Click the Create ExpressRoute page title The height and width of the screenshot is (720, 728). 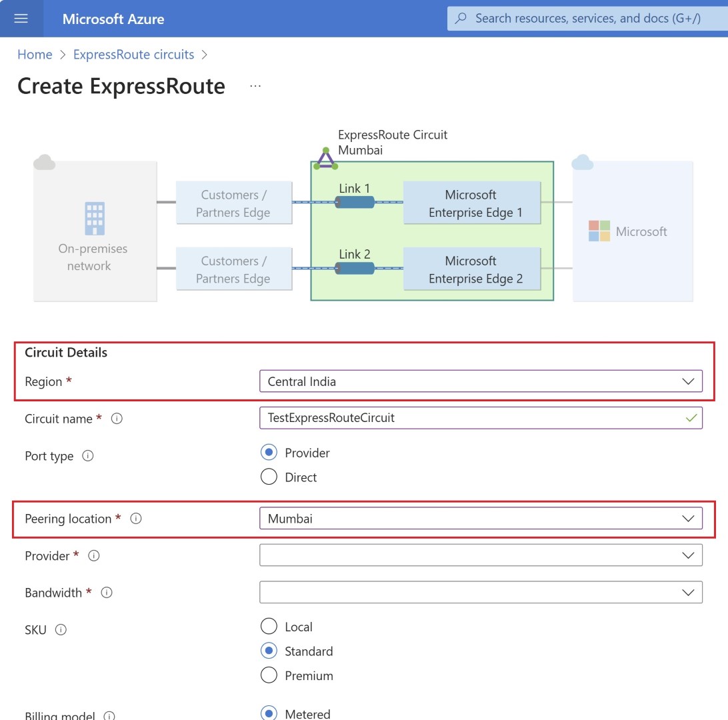[121, 87]
